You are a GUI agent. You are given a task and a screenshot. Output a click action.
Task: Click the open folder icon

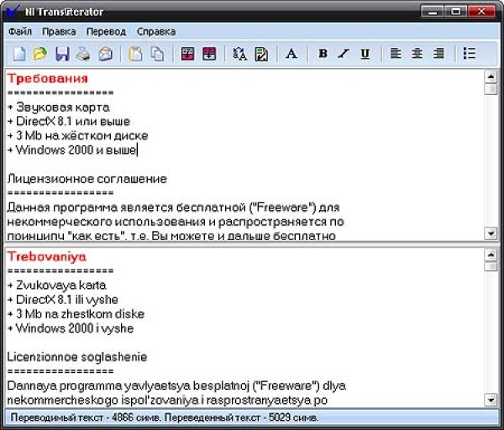coord(39,54)
